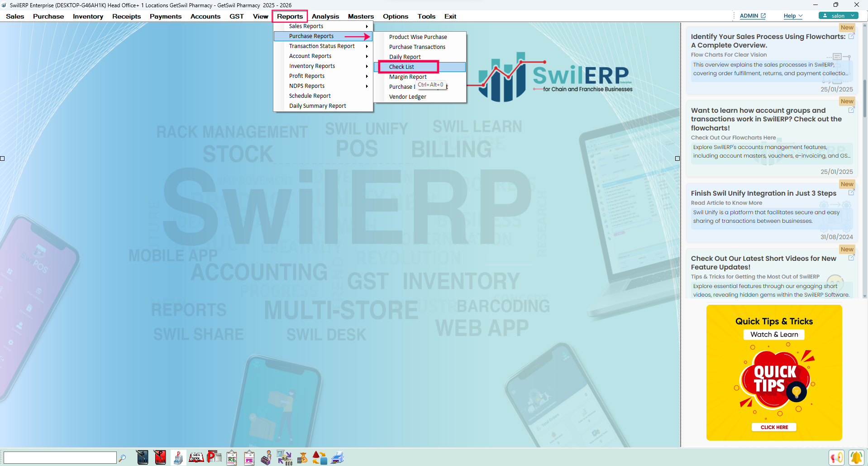Click the ADMIN link
Screen dimensions: 868x466
coord(753,16)
